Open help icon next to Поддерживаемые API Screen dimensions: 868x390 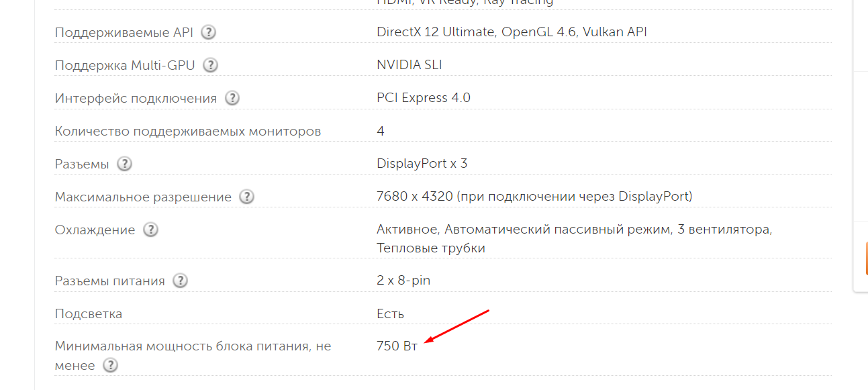coord(209,32)
